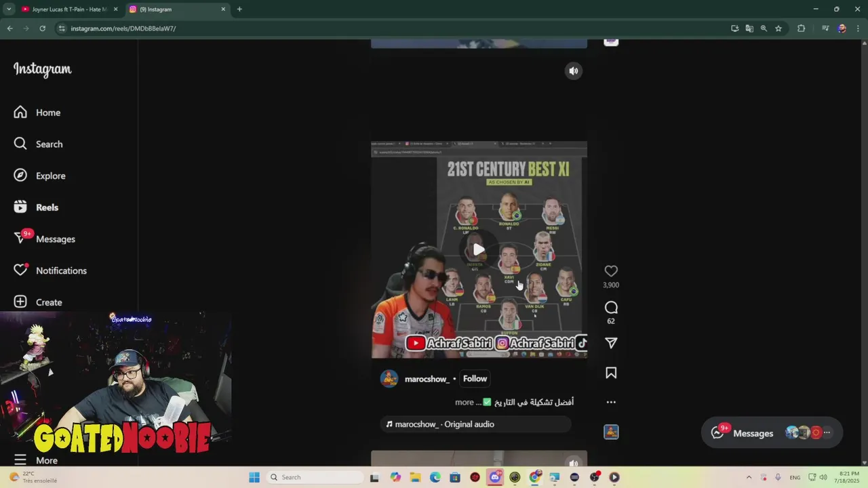
Task: Open Messages from the left sidebar
Action: [45, 239]
